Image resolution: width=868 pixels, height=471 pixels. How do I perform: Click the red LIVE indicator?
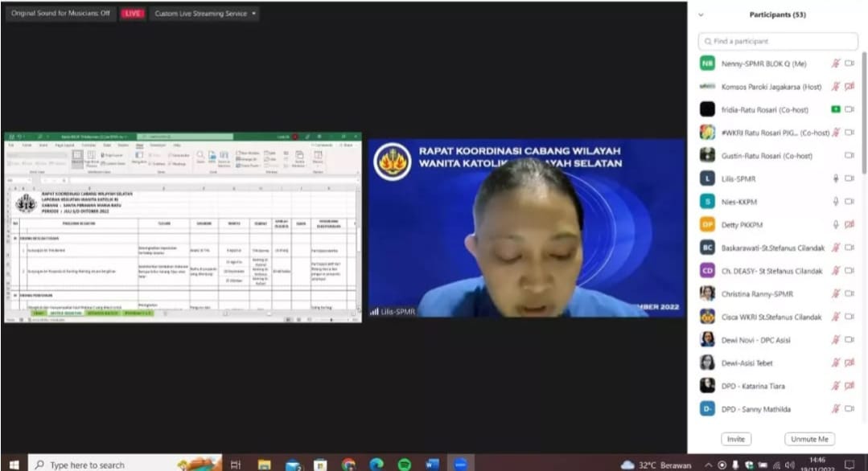[132, 14]
